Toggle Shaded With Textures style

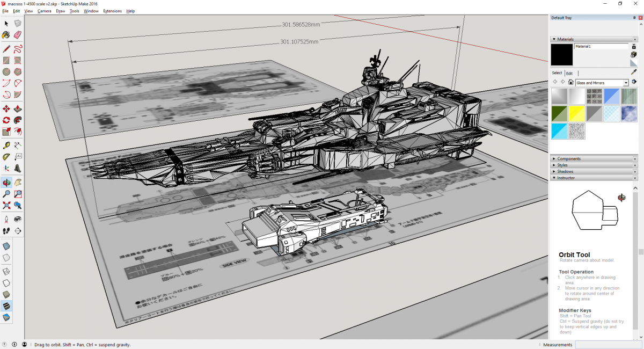coord(6,306)
